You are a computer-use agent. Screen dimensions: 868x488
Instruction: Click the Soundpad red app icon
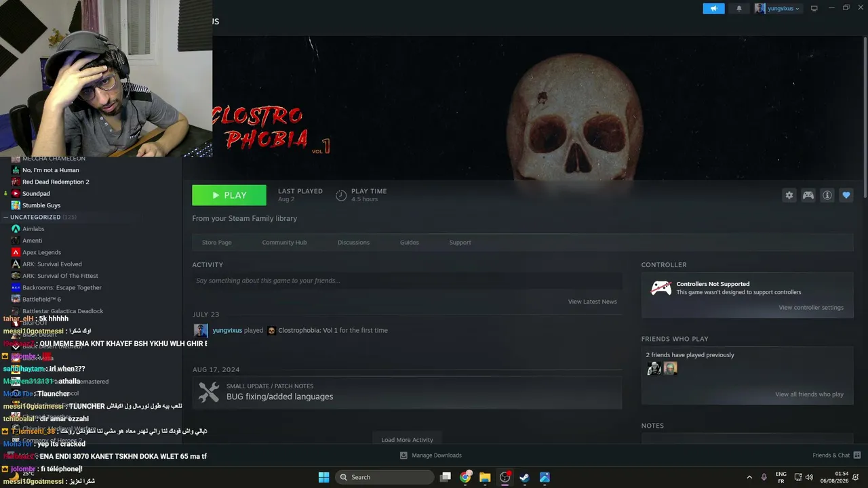16,193
